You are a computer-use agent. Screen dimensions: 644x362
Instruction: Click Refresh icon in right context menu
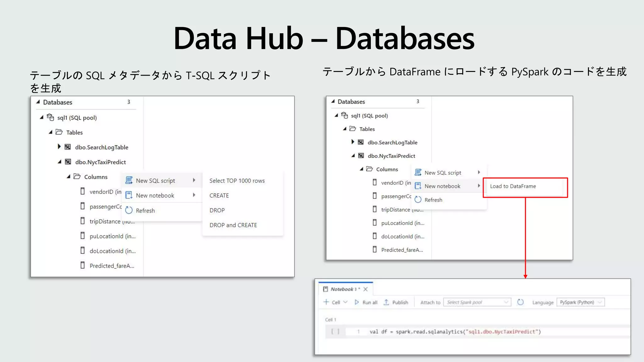tap(418, 200)
